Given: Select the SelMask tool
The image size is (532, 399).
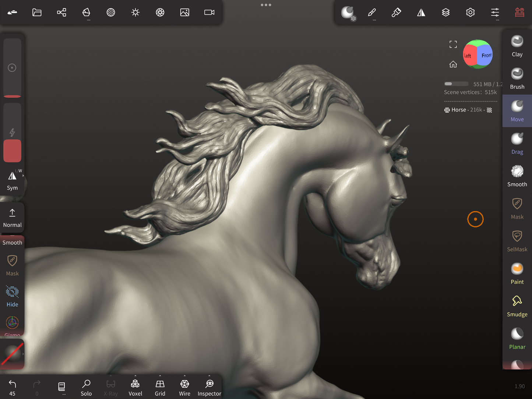Looking at the screenshot, I should coord(517,241).
